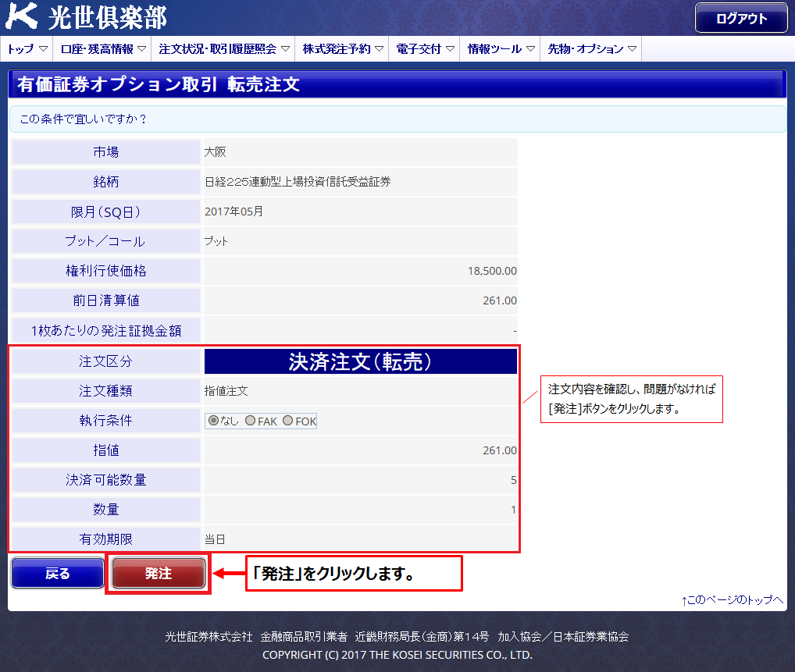Expand arrow next to 先物・オプション
Image resolution: width=795 pixels, height=672 pixels.
pos(632,48)
